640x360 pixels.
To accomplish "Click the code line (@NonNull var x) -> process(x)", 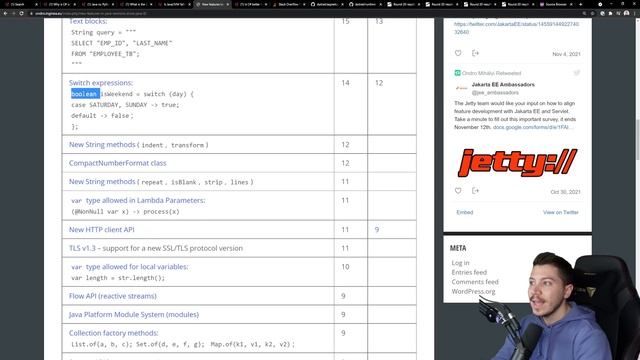I will 125,211.
